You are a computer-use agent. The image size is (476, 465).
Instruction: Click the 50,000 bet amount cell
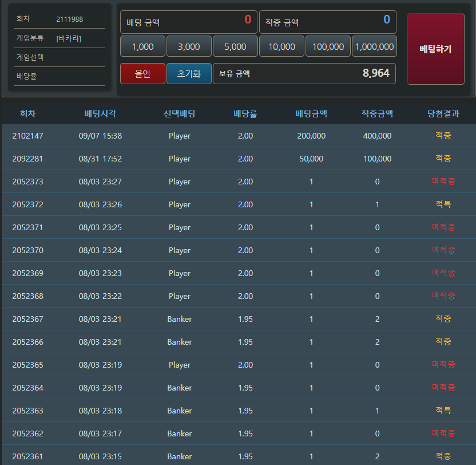[311, 159]
